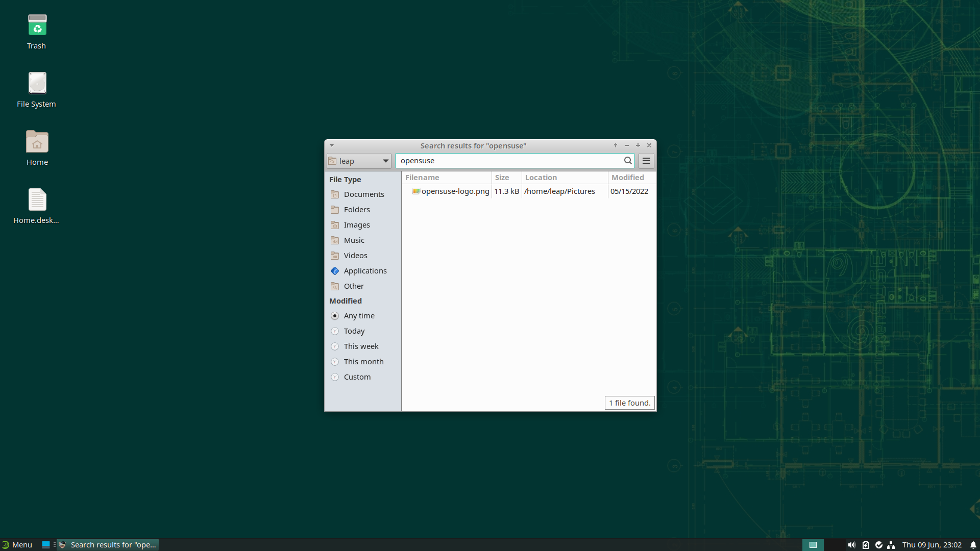Open the hamburger menu button
Viewport: 980px width, 551px height.
(646, 161)
